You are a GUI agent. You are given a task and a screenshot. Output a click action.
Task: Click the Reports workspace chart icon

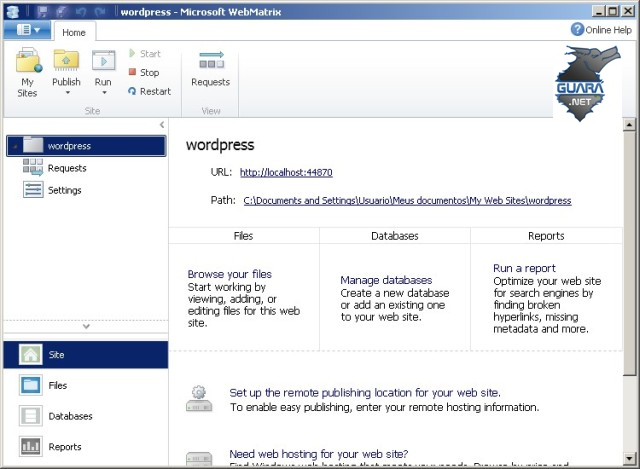click(30, 446)
